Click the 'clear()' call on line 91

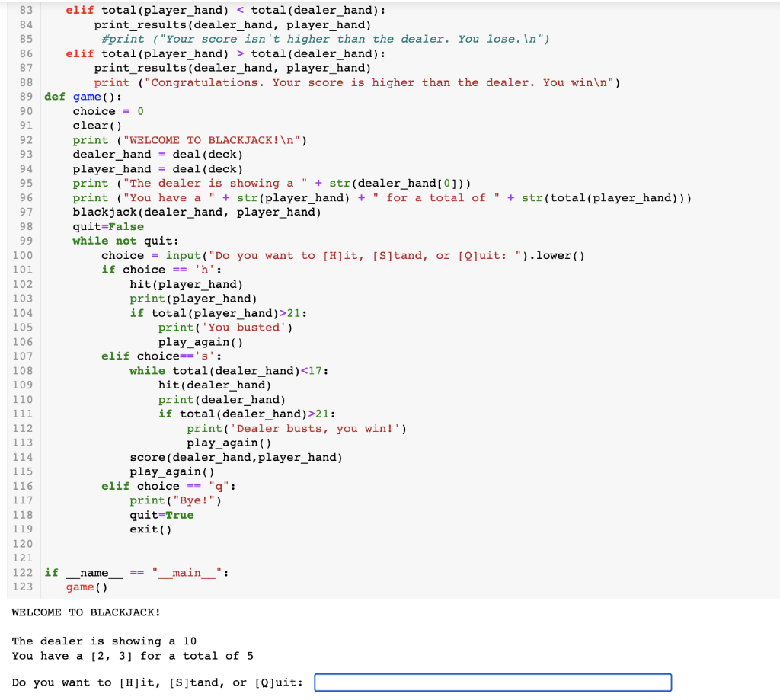tap(97, 126)
